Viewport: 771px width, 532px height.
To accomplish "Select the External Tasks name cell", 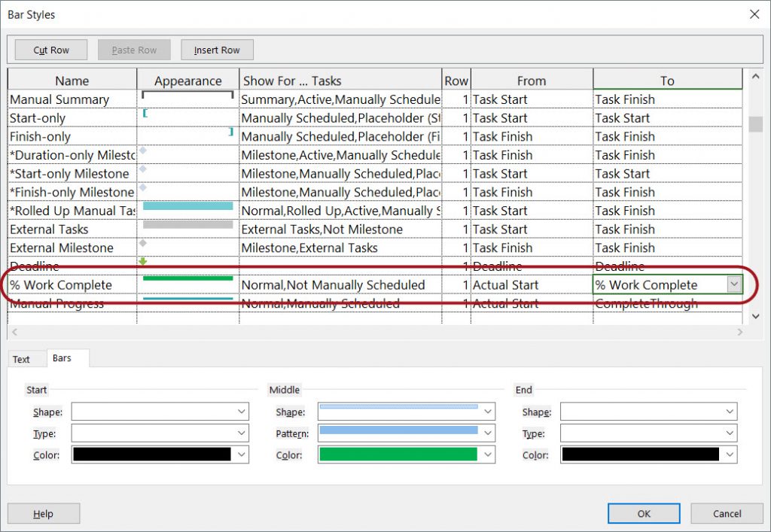I will [x=72, y=230].
